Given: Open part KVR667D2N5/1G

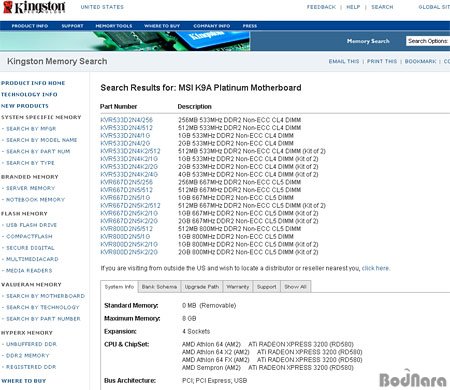Looking at the screenshot, I should click(x=125, y=198).
